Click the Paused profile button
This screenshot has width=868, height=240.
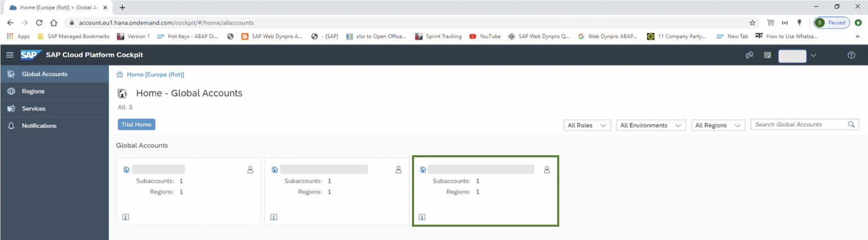coord(832,22)
